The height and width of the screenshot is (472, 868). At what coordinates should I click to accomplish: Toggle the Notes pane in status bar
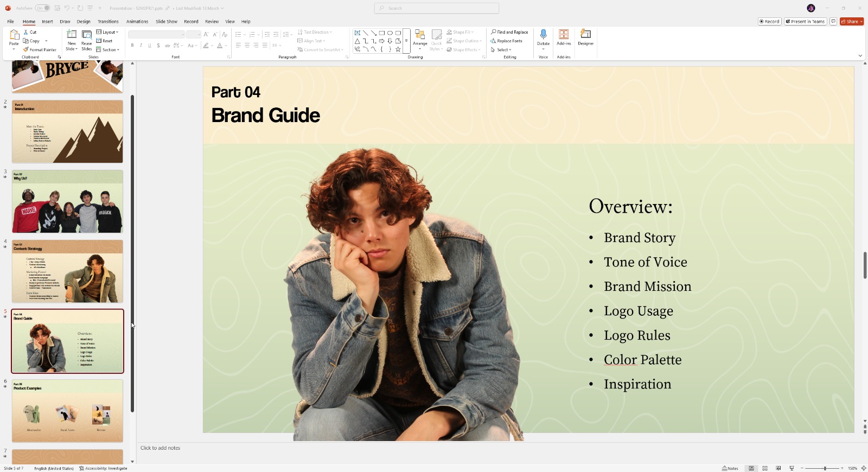(730, 468)
